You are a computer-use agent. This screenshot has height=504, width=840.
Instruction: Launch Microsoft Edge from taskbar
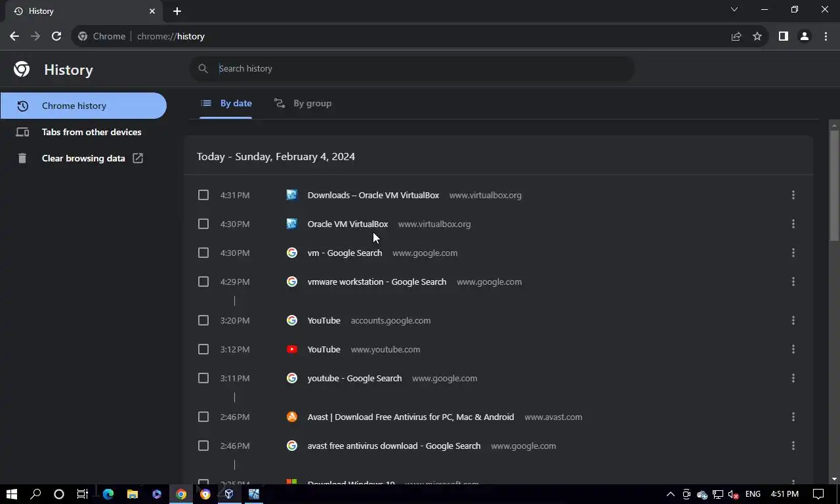[108, 494]
